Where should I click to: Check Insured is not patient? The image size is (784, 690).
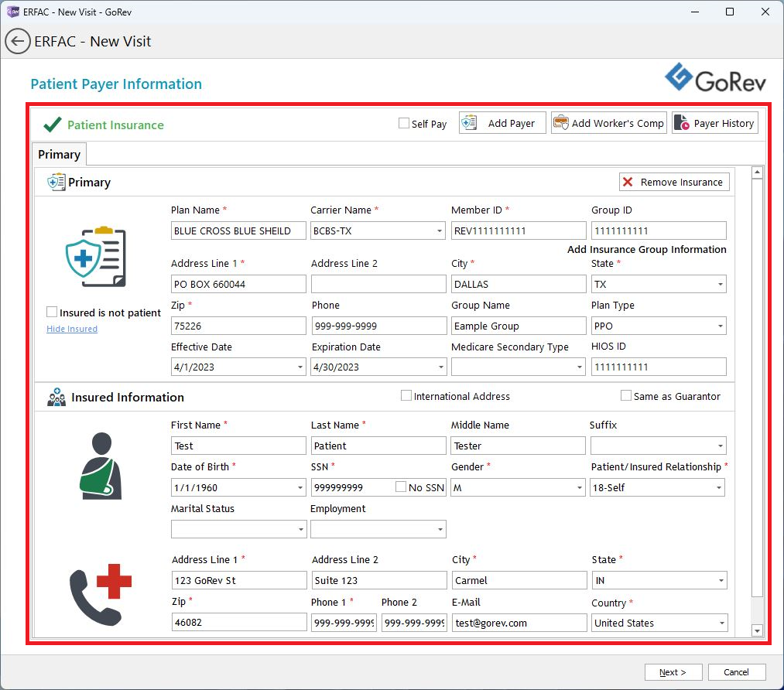52,312
